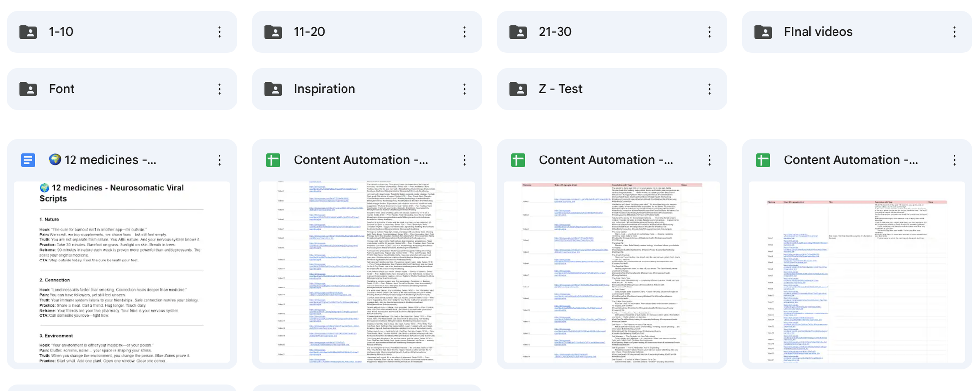
Task: Open three-dot menu on 12 medicines document
Action: [220, 160]
